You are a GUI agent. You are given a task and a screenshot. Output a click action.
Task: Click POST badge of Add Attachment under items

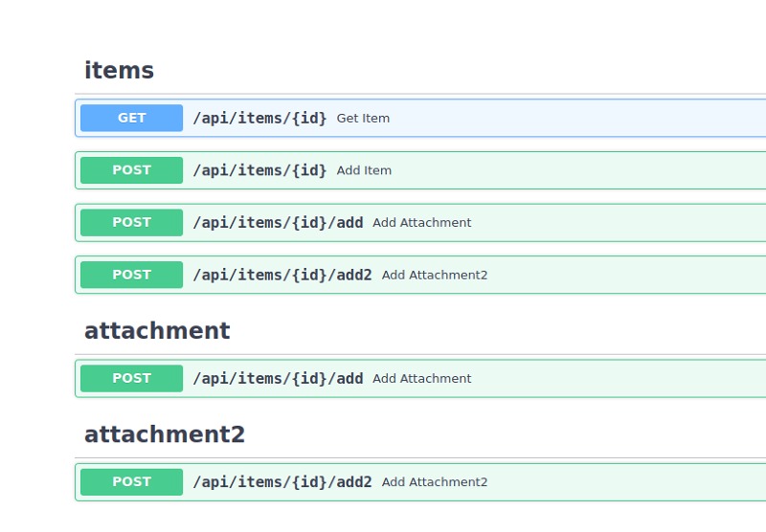click(x=131, y=223)
